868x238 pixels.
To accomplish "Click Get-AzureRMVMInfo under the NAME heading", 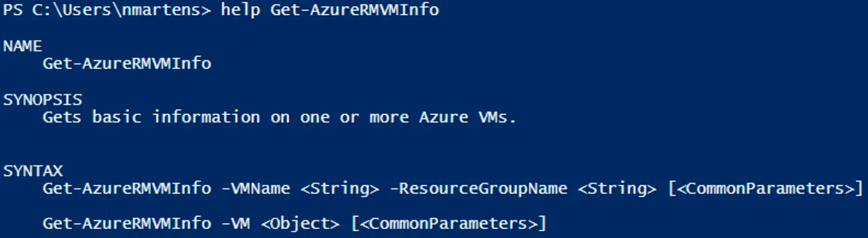I will point(127,64).
